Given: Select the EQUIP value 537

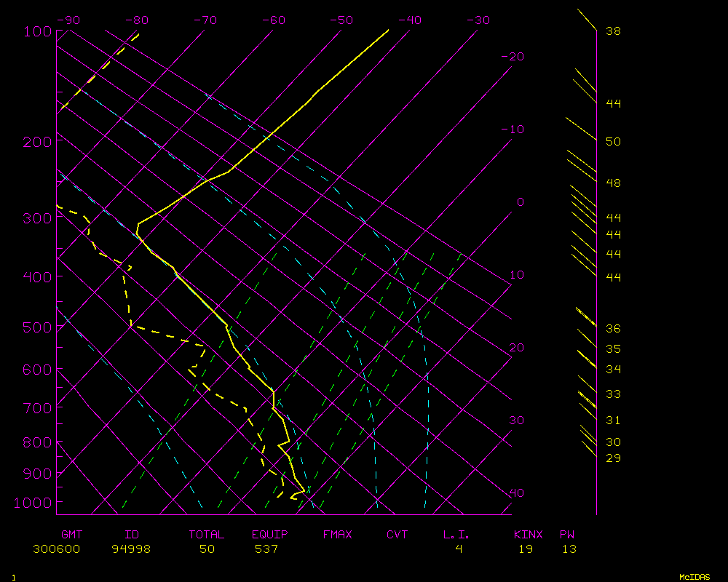Looking at the screenshot, I should pyautogui.click(x=266, y=549).
